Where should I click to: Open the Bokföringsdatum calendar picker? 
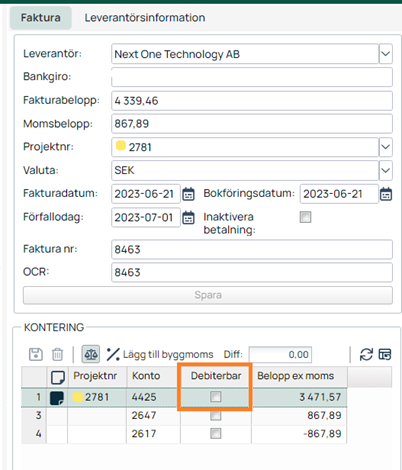pos(386,194)
